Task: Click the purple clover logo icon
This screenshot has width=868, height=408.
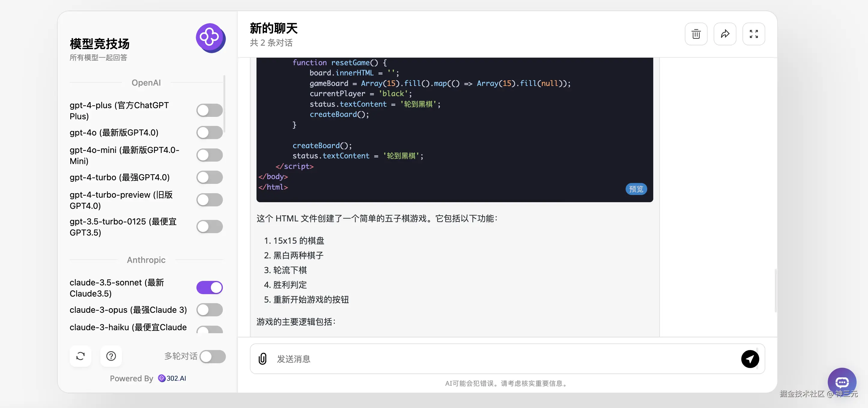Action: 210,38
